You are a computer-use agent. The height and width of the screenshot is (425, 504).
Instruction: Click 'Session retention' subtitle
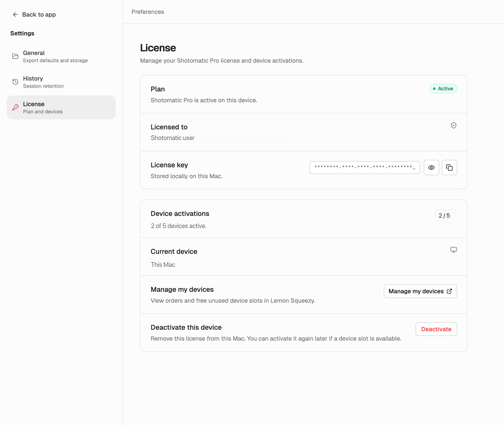pyautogui.click(x=43, y=86)
